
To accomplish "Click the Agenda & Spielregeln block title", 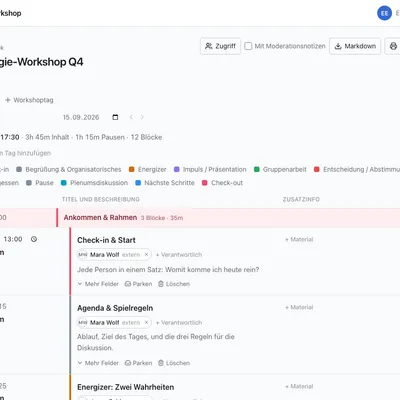I will point(115,308).
